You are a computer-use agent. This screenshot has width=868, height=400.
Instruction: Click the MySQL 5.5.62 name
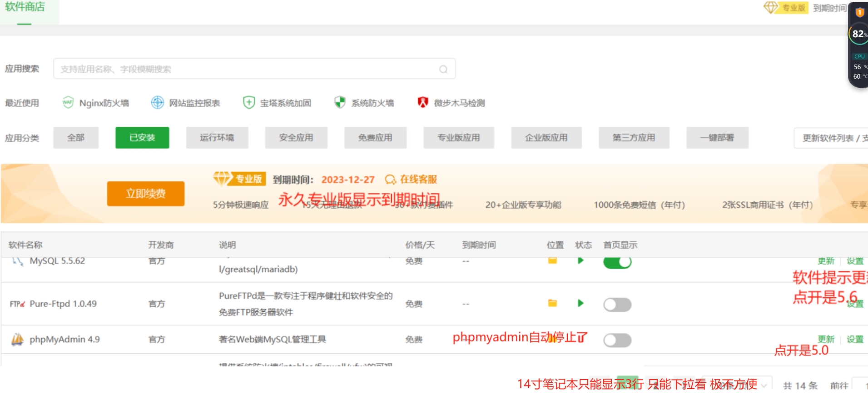57,261
